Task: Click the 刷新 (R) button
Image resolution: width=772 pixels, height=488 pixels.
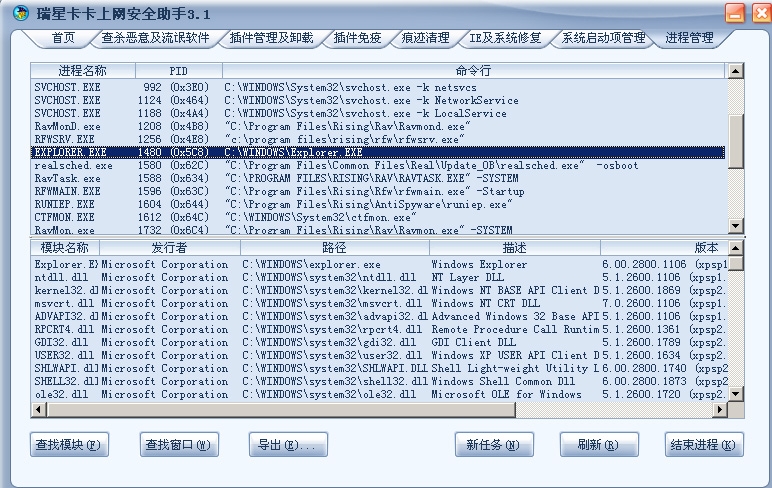Action: click(599, 445)
